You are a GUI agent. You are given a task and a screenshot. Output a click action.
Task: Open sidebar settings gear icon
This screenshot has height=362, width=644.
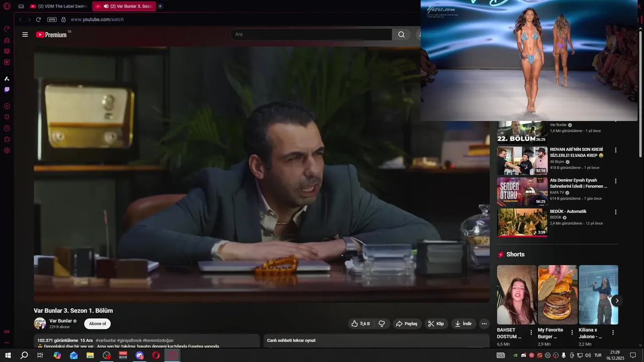click(7, 150)
